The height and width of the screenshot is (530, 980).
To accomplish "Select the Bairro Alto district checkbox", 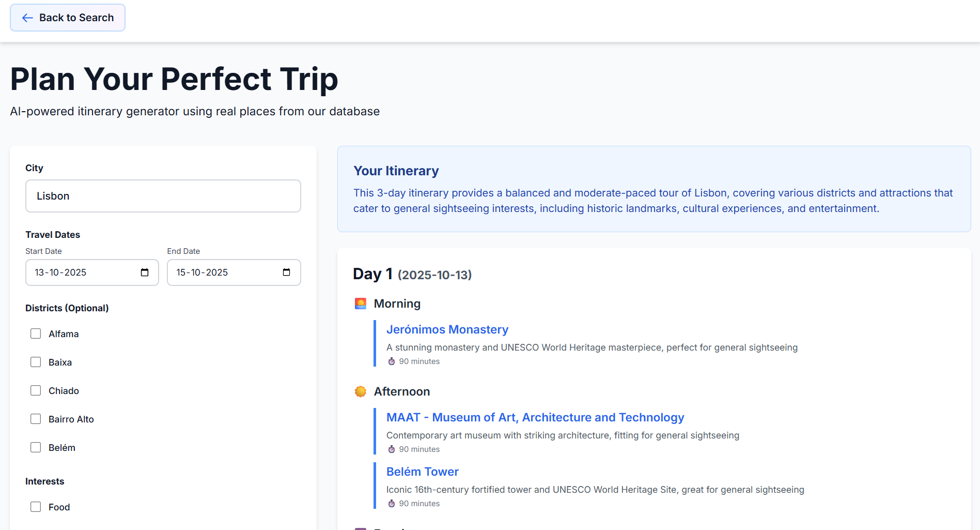I will coord(36,419).
